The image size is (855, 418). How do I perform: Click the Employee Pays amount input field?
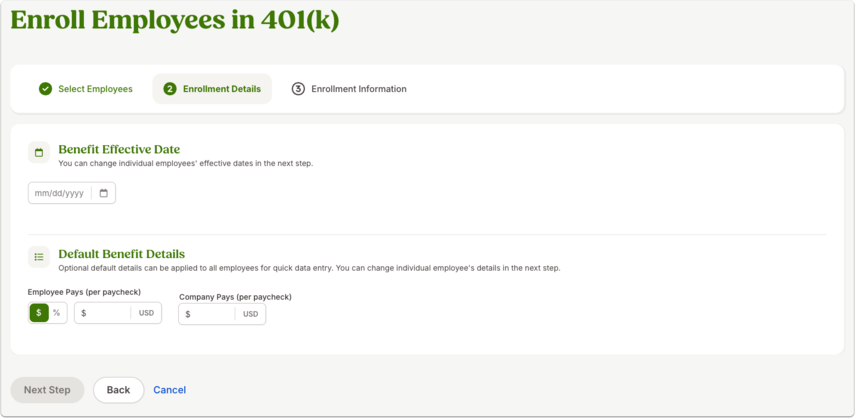118,313
